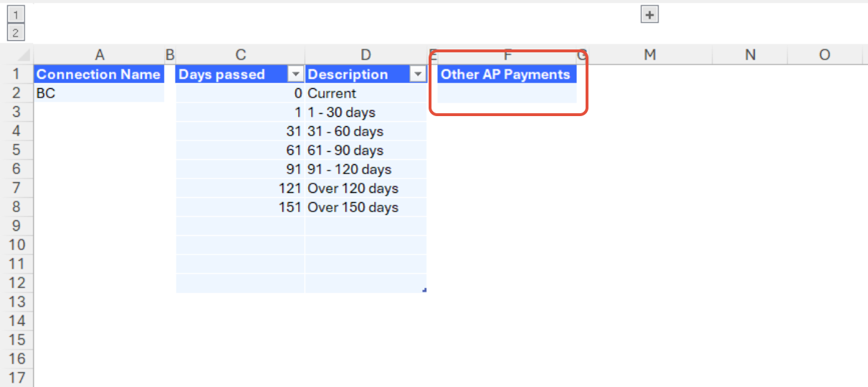Select row 13 header
The image size is (868, 387).
[x=17, y=302]
